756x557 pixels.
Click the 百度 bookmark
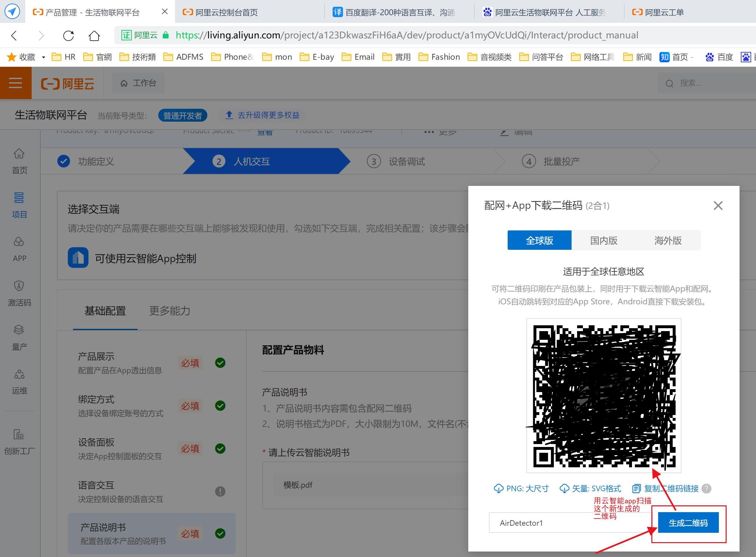tap(719, 57)
